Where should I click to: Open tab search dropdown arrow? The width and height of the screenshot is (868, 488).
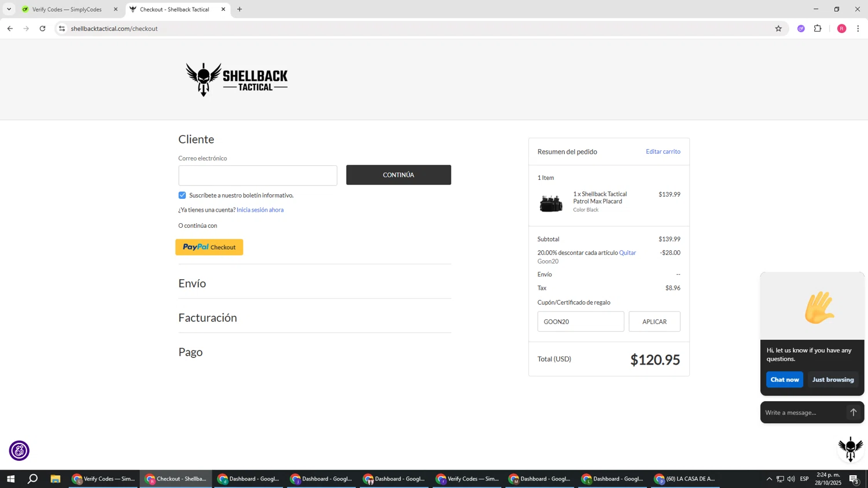pyautogui.click(x=9, y=9)
